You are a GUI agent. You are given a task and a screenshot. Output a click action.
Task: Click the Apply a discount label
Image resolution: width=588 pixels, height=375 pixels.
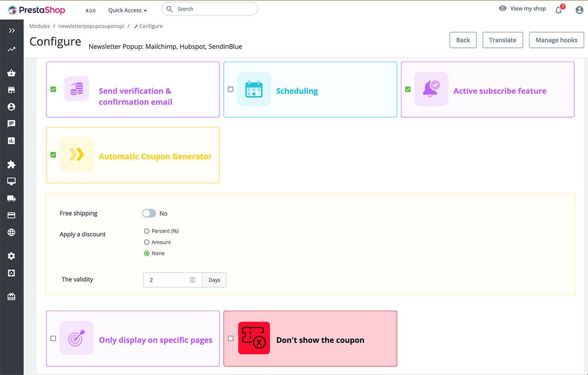83,234
